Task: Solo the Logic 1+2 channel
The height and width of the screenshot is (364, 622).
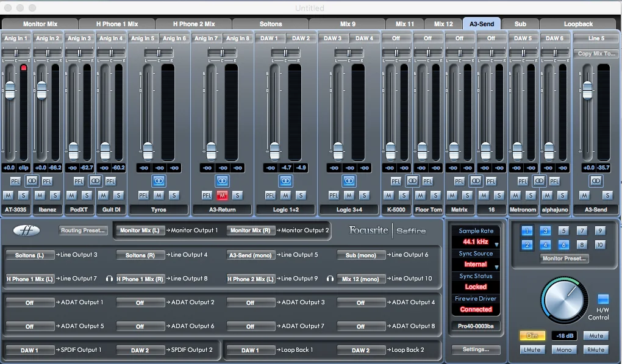Action: click(x=301, y=195)
